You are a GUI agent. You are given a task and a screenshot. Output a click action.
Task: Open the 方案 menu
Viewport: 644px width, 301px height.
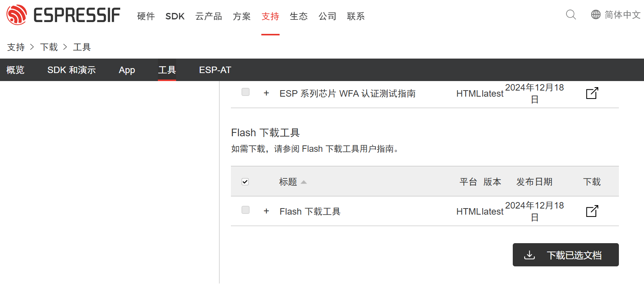[x=242, y=16]
